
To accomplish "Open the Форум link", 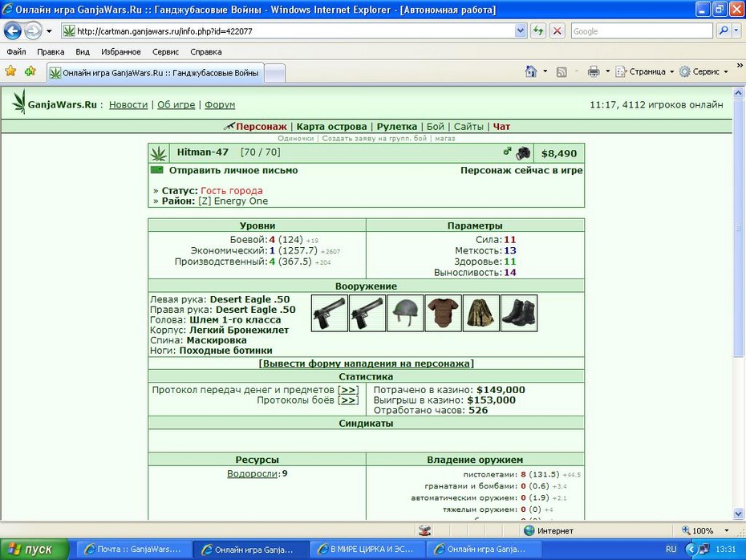I will click(220, 104).
